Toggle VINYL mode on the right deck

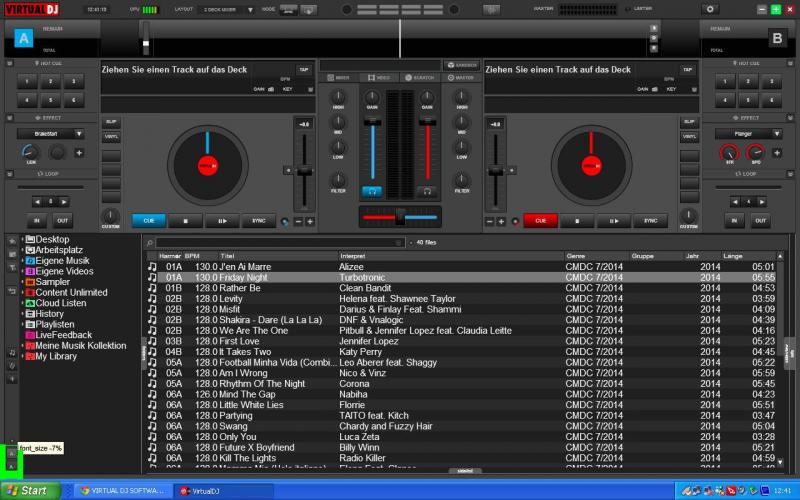pos(689,136)
